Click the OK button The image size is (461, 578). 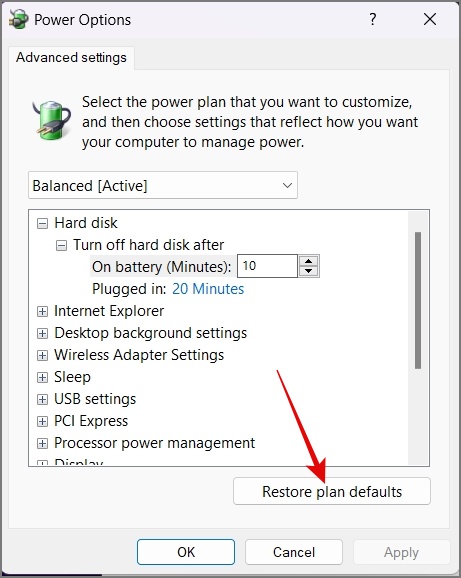(x=186, y=552)
